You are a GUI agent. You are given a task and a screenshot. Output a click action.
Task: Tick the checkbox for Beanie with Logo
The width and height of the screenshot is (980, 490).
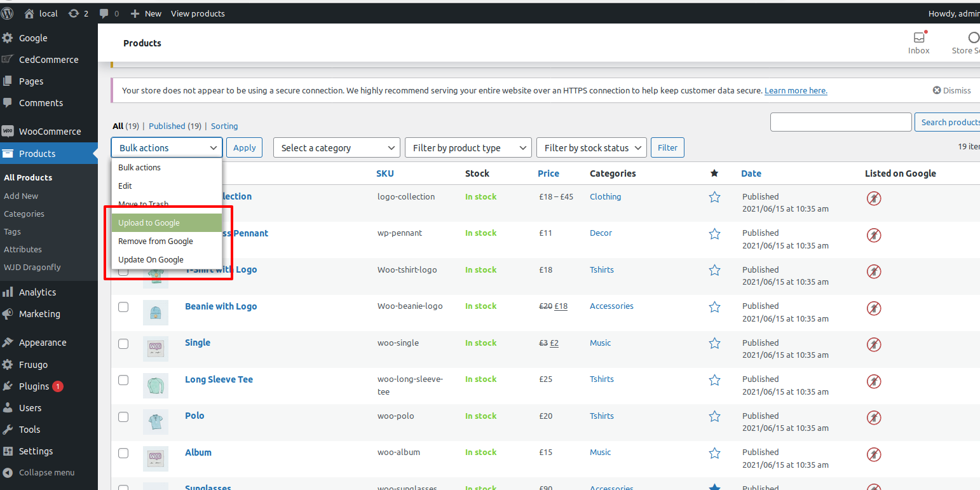[x=123, y=307]
